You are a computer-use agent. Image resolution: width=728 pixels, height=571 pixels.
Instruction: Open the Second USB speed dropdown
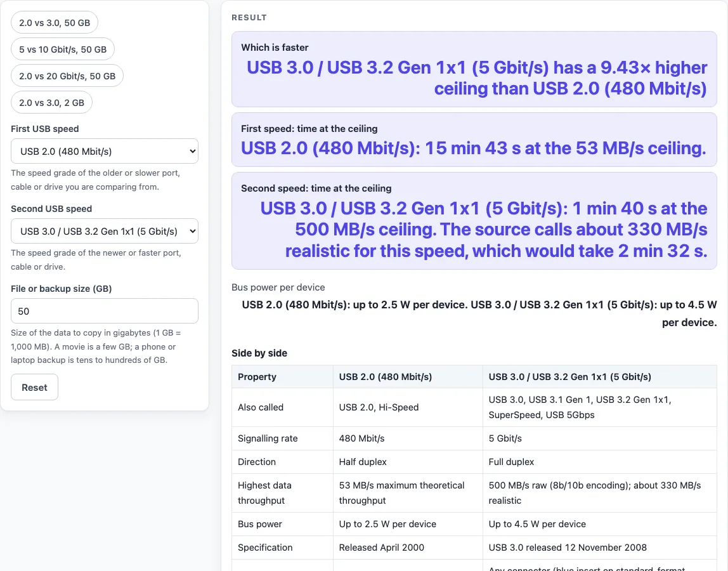105,231
